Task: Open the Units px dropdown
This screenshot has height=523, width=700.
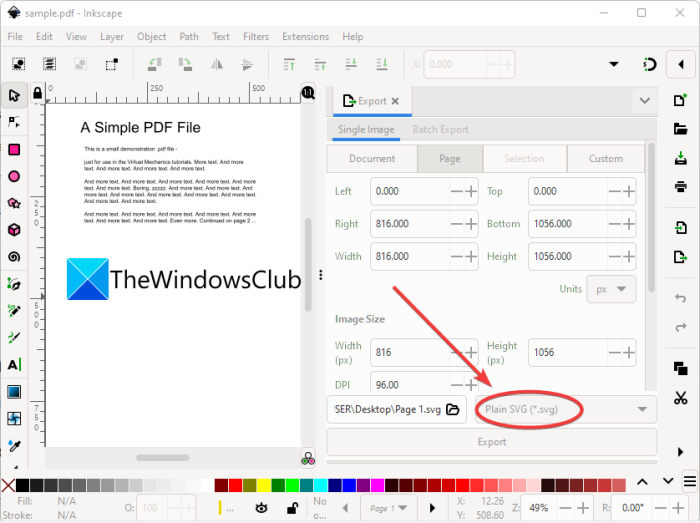Action: coord(611,289)
